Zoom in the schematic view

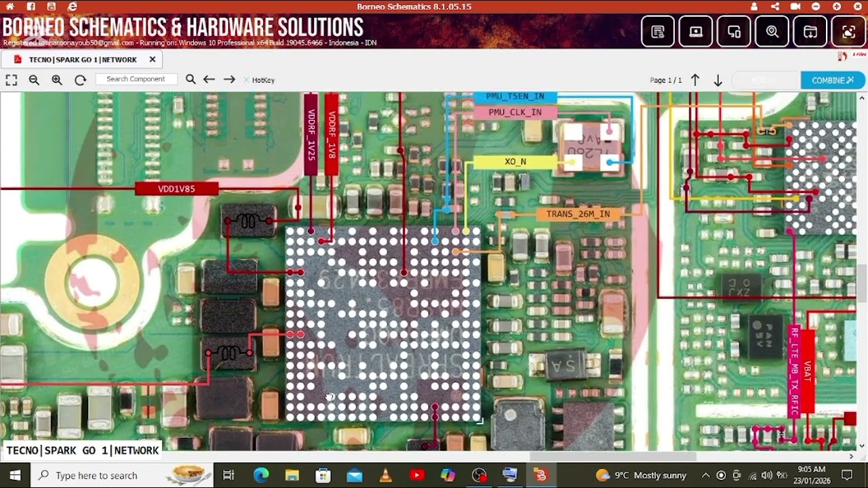[57, 80]
